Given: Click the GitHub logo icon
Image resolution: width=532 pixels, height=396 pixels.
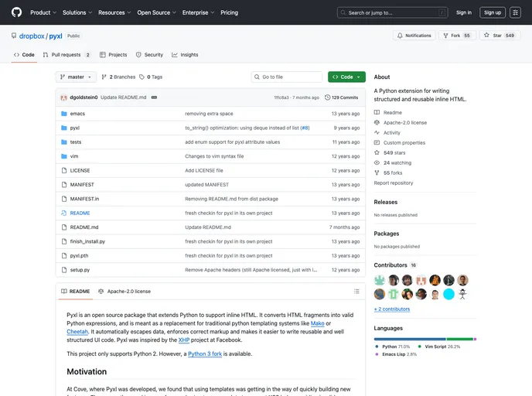Looking at the screenshot, I should pos(16,12).
